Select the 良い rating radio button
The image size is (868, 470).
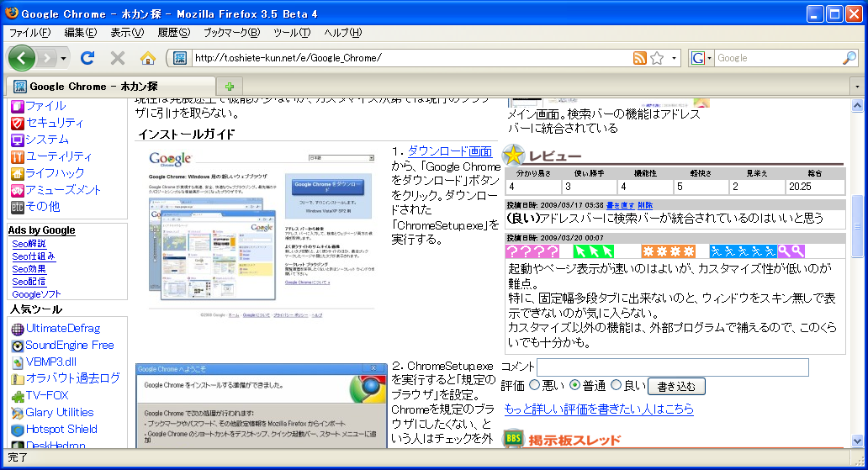click(617, 385)
